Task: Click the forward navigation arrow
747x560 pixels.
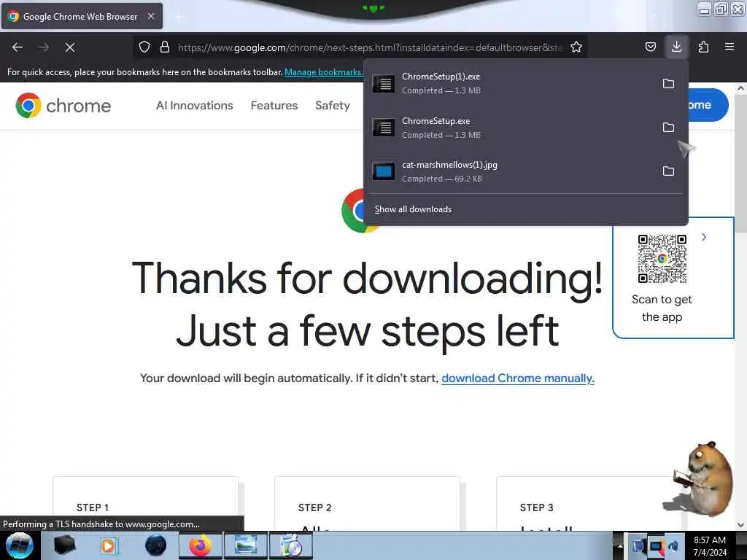Action: pos(44,47)
